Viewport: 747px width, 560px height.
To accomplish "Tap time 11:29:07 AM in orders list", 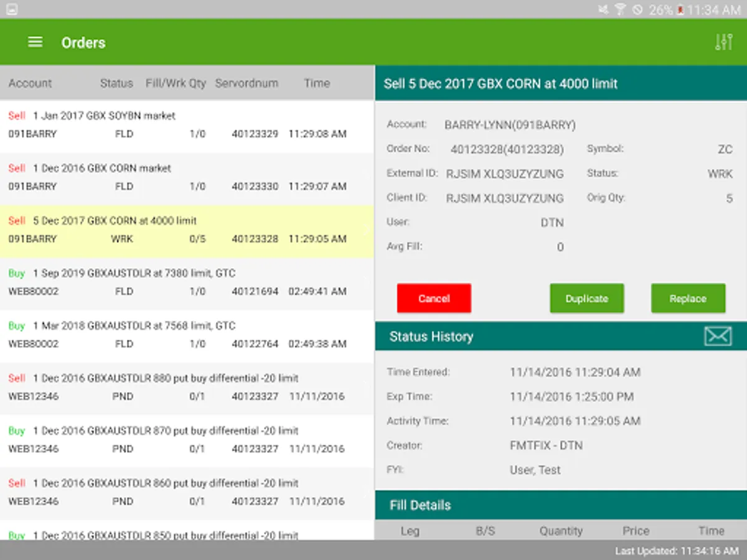I will coord(317,186).
